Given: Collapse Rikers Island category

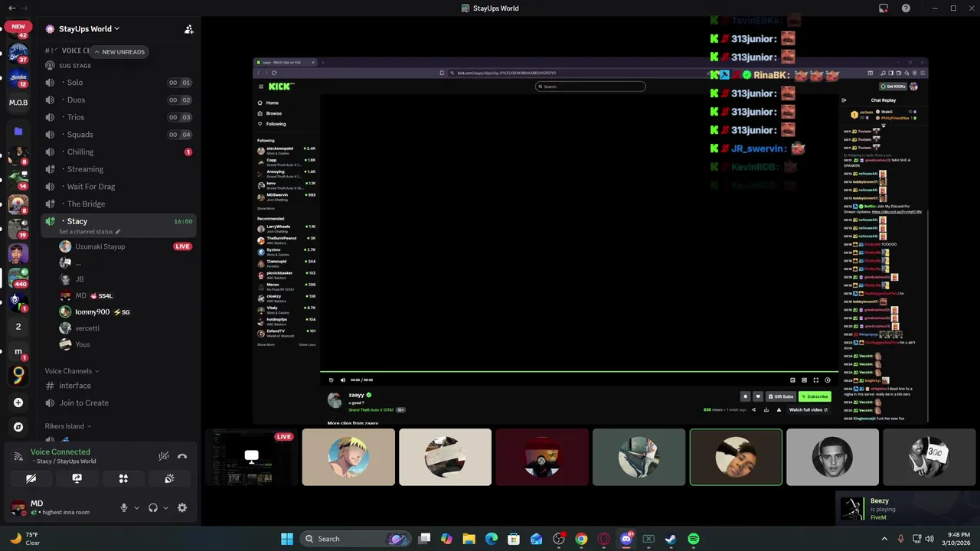Looking at the screenshot, I should 68,426.
